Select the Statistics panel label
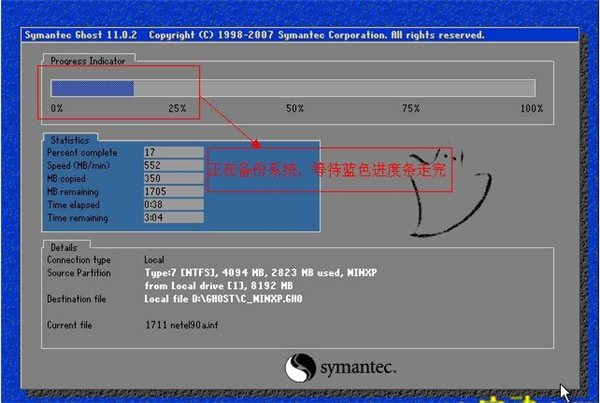The height and width of the screenshot is (403, 600). coord(70,140)
